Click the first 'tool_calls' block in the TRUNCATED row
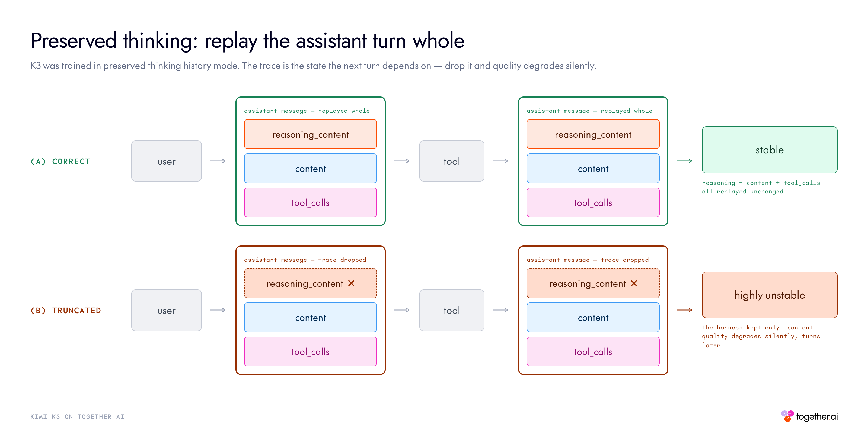This screenshot has height=446, width=868. tap(310, 351)
